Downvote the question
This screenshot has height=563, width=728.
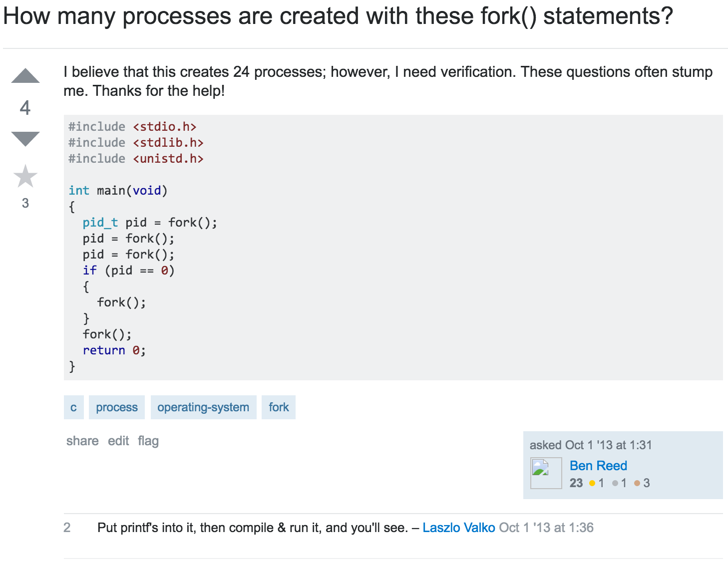coord(25,139)
